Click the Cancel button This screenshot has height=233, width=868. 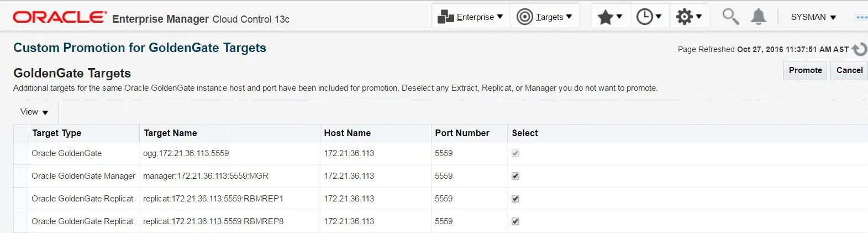point(849,70)
